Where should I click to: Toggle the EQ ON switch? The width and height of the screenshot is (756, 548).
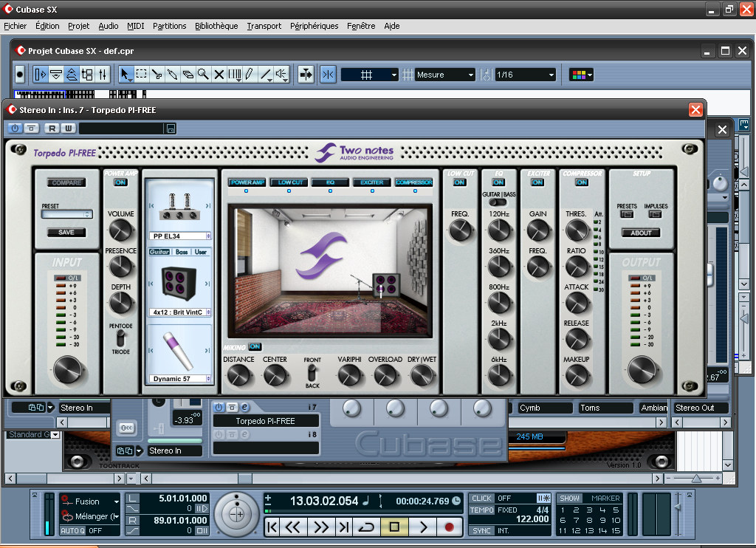click(498, 182)
